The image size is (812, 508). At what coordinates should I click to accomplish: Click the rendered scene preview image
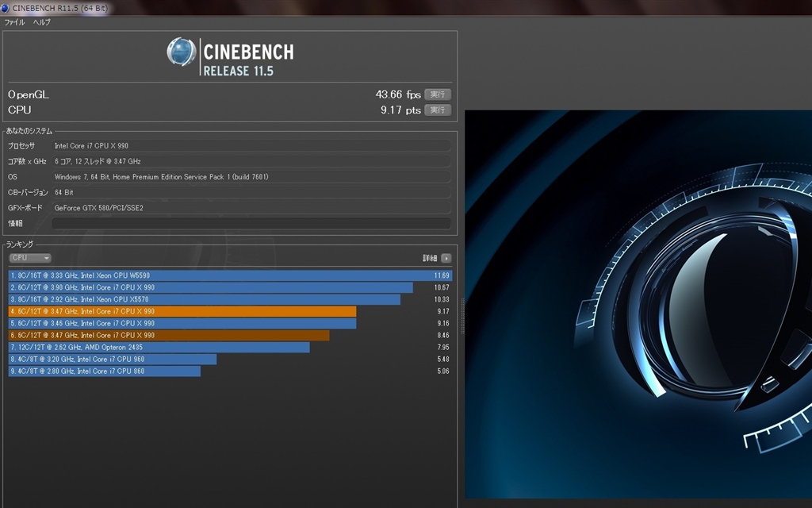pyautogui.click(x=638, y=304)
